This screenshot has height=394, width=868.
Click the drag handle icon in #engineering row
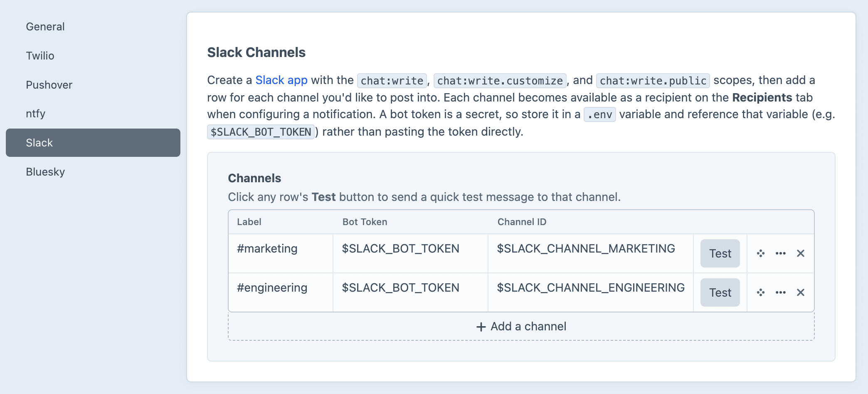click(x=761, y=292)
